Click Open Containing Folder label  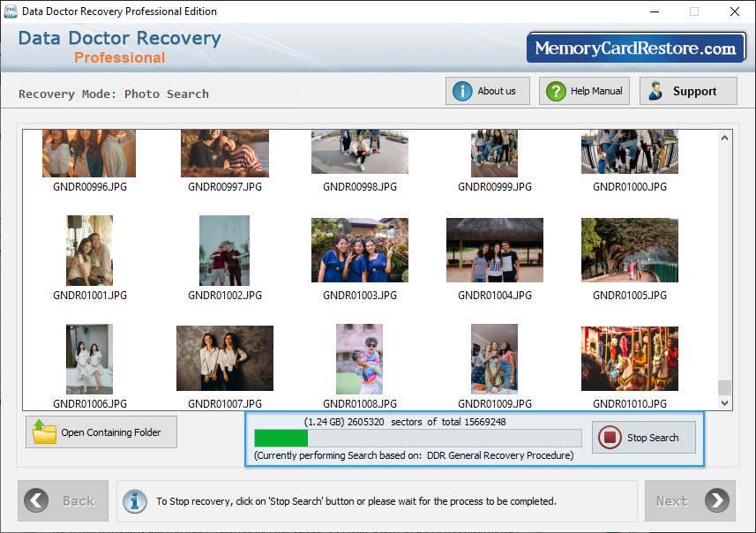tap(111, 432)
